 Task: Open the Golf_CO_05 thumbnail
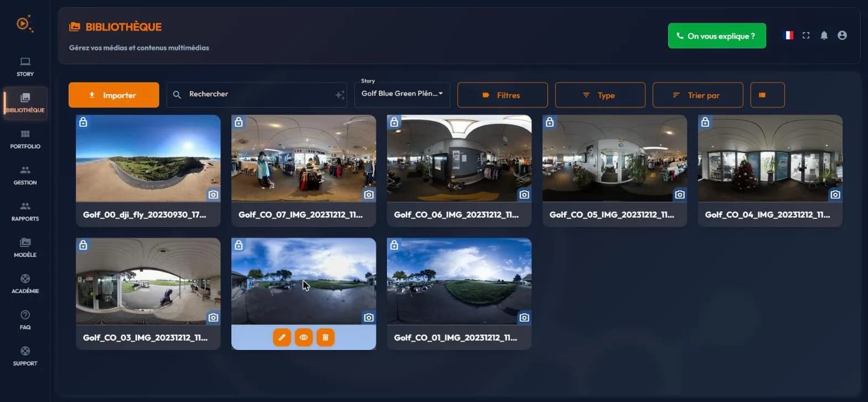[x=614, y=158]
